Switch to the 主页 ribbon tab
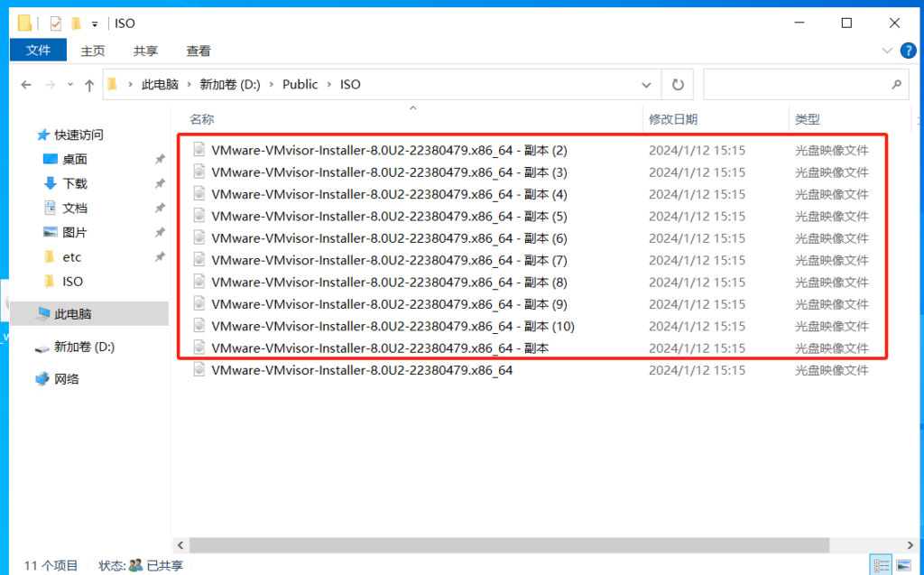The width and height of the screenshot is (924, 575). [93, 51]
